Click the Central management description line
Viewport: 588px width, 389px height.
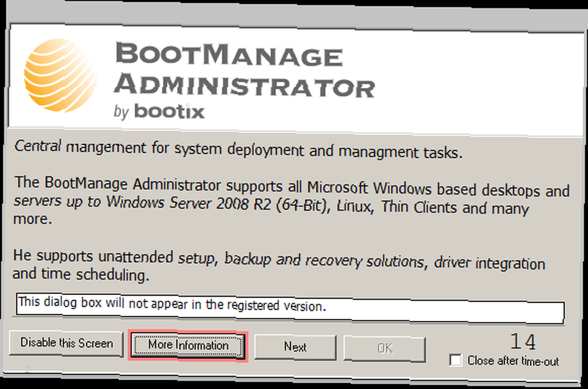(239, 149)
